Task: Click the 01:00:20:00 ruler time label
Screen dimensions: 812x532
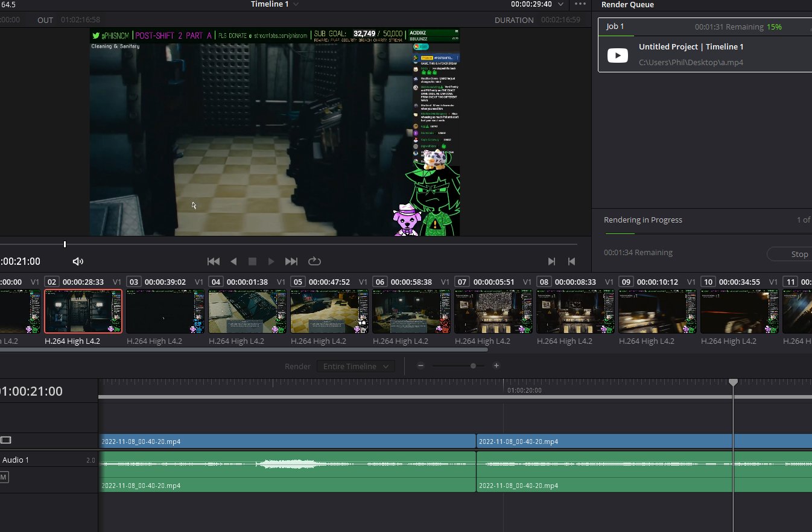Action: (x=524, y=390)
